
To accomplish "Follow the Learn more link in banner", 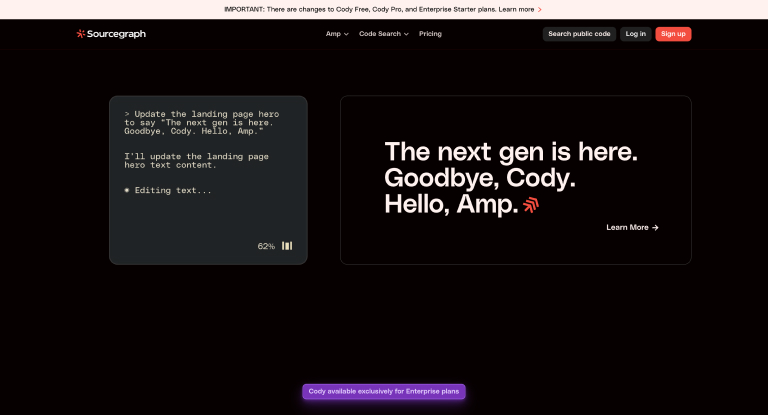I will (x=516, y=9).
